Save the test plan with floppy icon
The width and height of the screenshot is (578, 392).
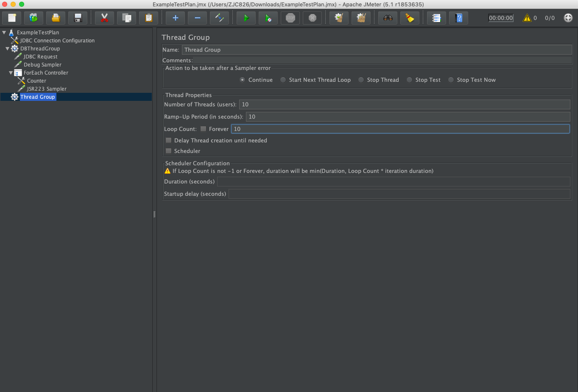click(78, 18)
